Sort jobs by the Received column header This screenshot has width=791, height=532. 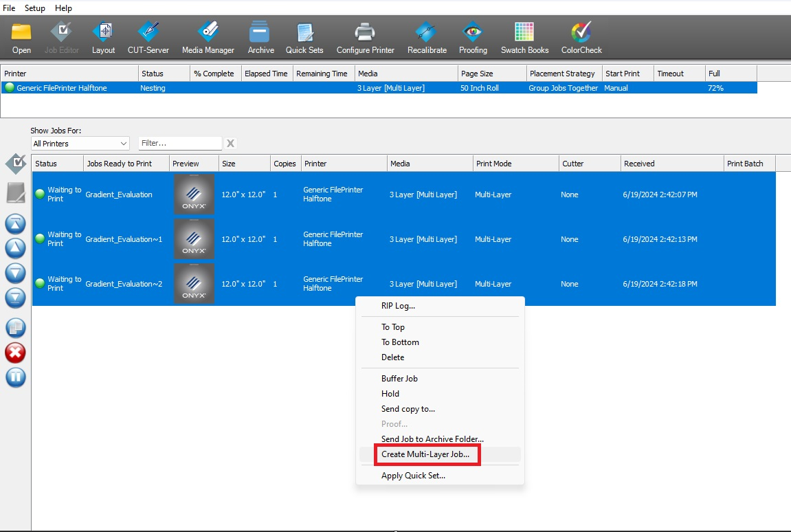tap(672, 164)
